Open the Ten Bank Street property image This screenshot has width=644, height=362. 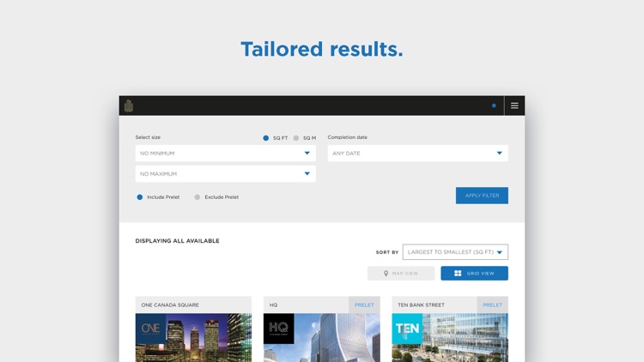pos(450,338)
